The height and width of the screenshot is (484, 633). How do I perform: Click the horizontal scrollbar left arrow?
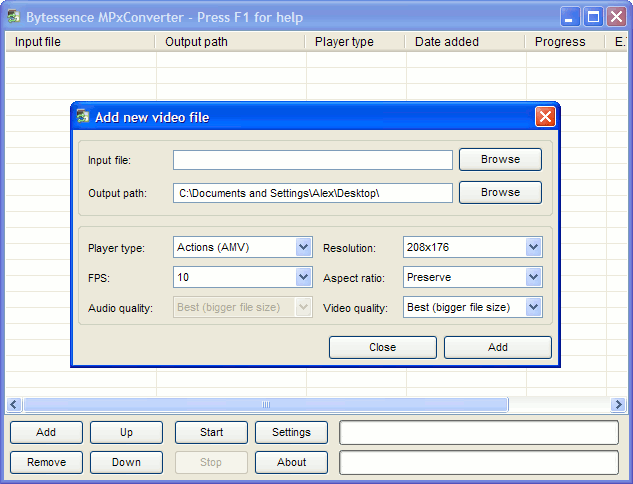coord(14,404)
